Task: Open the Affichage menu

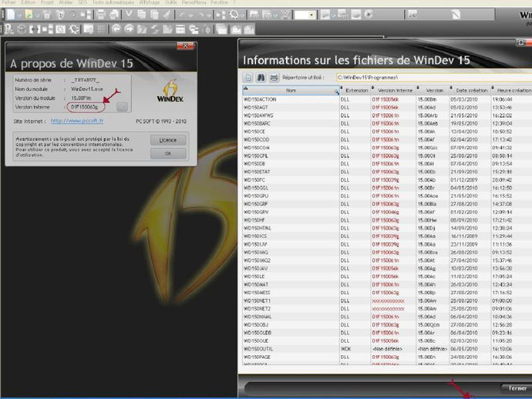Action: (150, 2)
